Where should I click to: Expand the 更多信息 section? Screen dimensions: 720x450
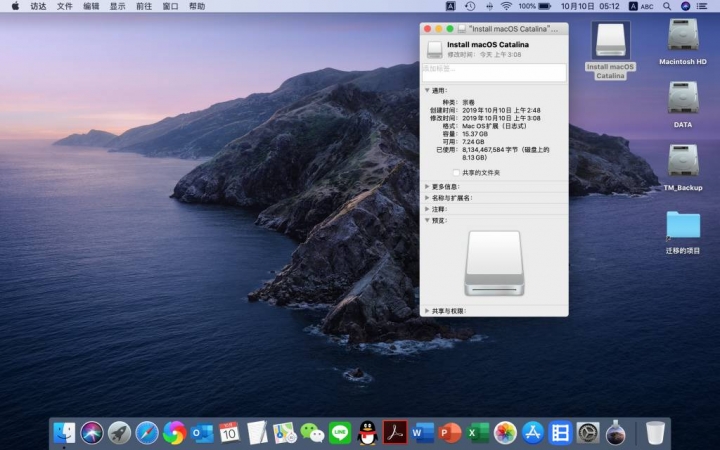pyautogui.click(x=427, y=186)
